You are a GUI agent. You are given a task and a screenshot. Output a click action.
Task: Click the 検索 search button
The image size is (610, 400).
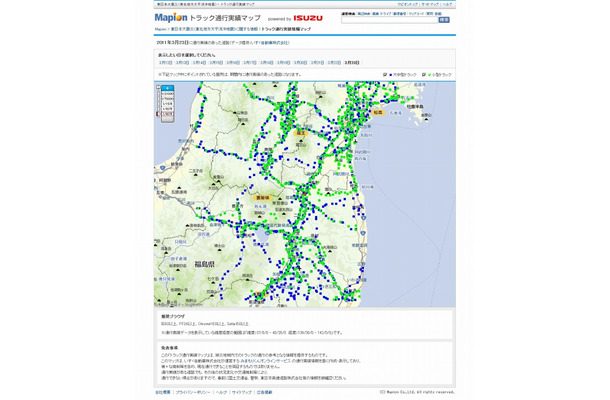tap(444, 20)
